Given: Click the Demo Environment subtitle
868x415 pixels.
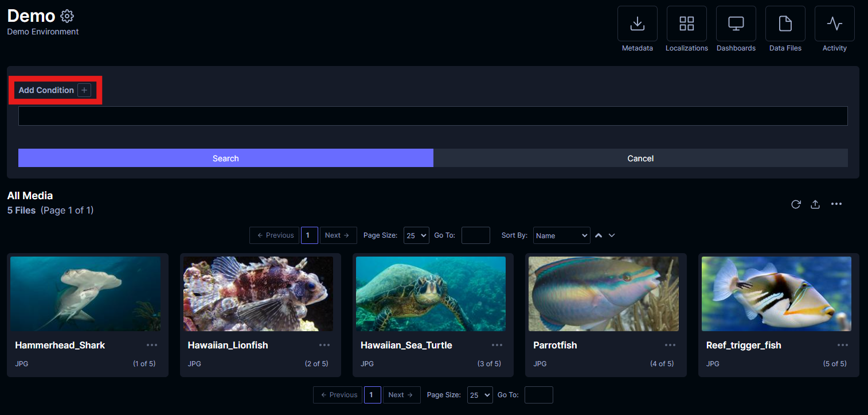Looking at the screenshot, I should [43, 32].
